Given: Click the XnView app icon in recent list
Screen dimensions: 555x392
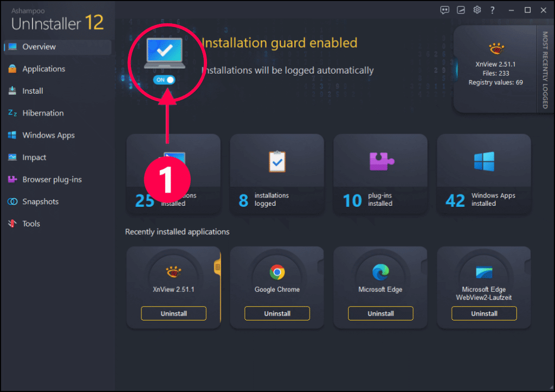Looking at the screenshot, I should click(173, 272).
